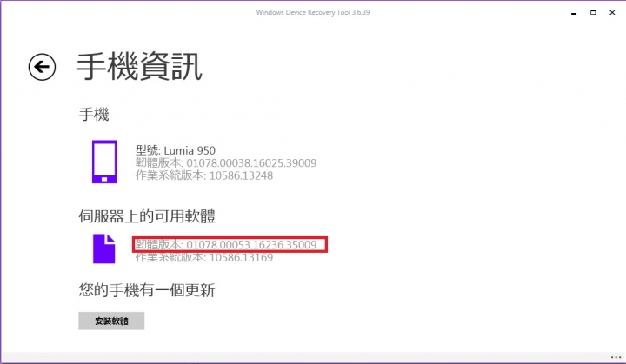
Task: Click the Windows Device Recovery Tool 3.6.39 title
Action: [313, 12]
